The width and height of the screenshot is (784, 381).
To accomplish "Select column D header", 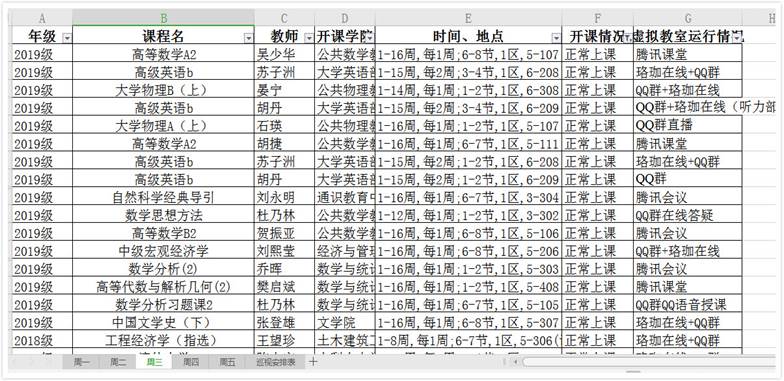I will point(345,18).
